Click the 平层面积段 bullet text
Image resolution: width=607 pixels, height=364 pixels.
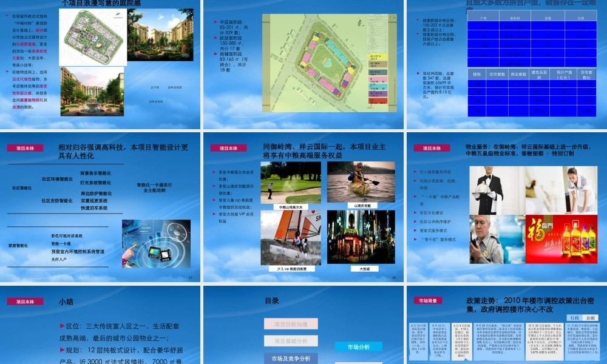click(x=234, y=27)
